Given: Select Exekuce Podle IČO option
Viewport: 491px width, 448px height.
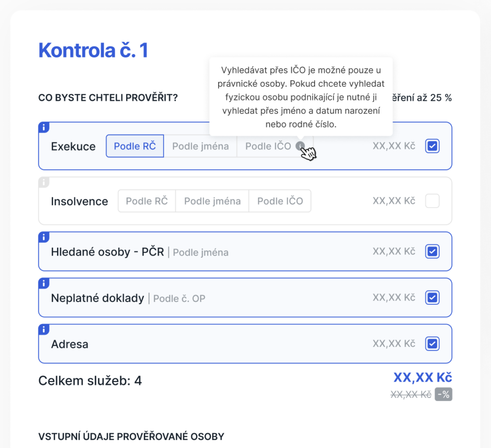Looking at the screenshot, I should point(269,146).
